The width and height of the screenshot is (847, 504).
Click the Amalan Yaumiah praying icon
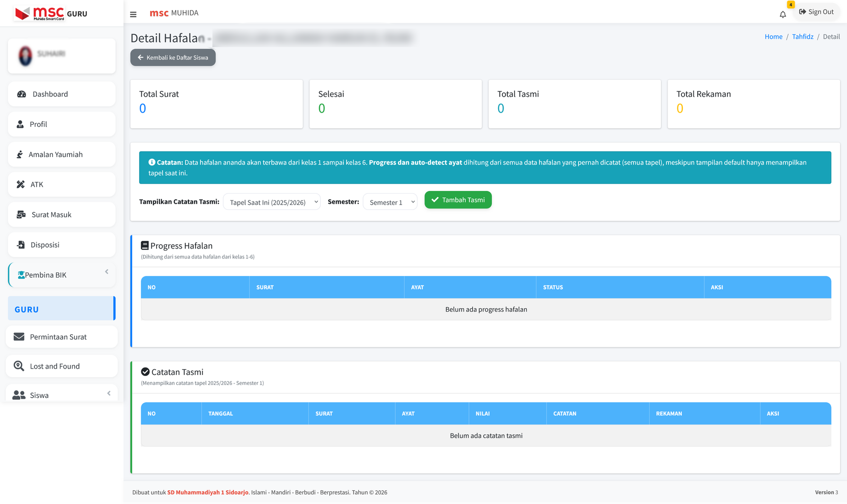click(x=20, y=154)
